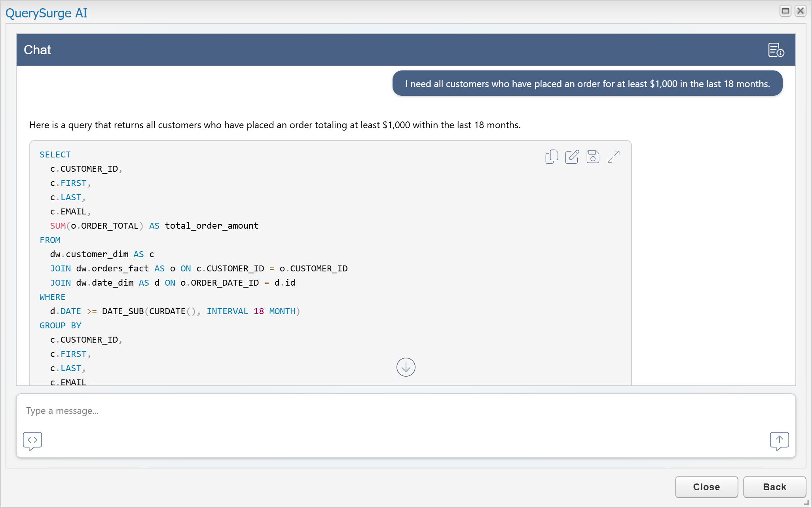Click the user's $1,000 orders message bubble
Screen dimensions: 812x508
tap(587, 83)
